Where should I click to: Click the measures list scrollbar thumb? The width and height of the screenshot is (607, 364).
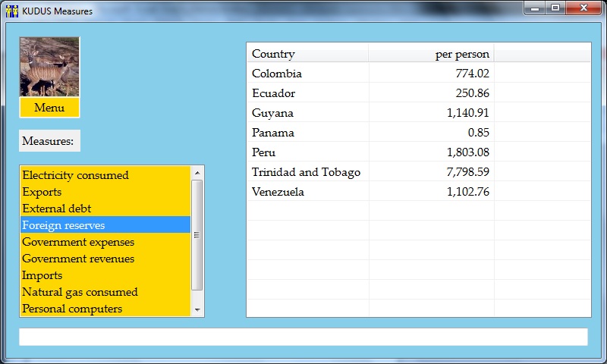[197, 235]
